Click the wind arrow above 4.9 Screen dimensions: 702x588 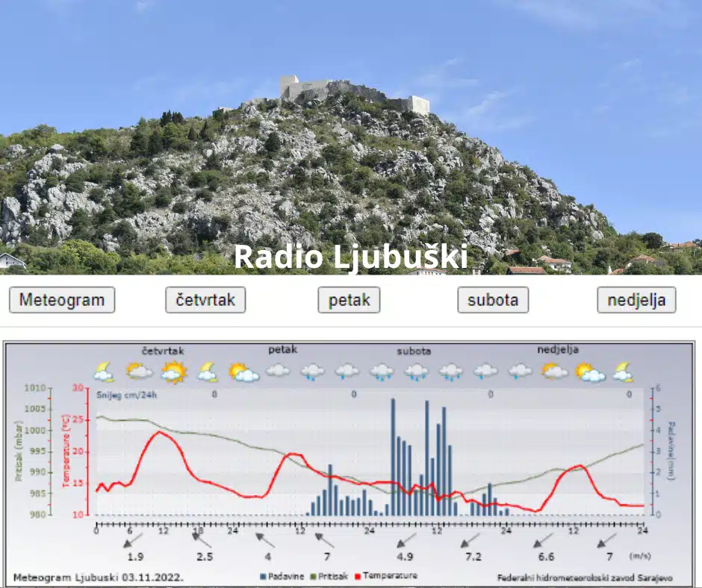click(406, 540)
